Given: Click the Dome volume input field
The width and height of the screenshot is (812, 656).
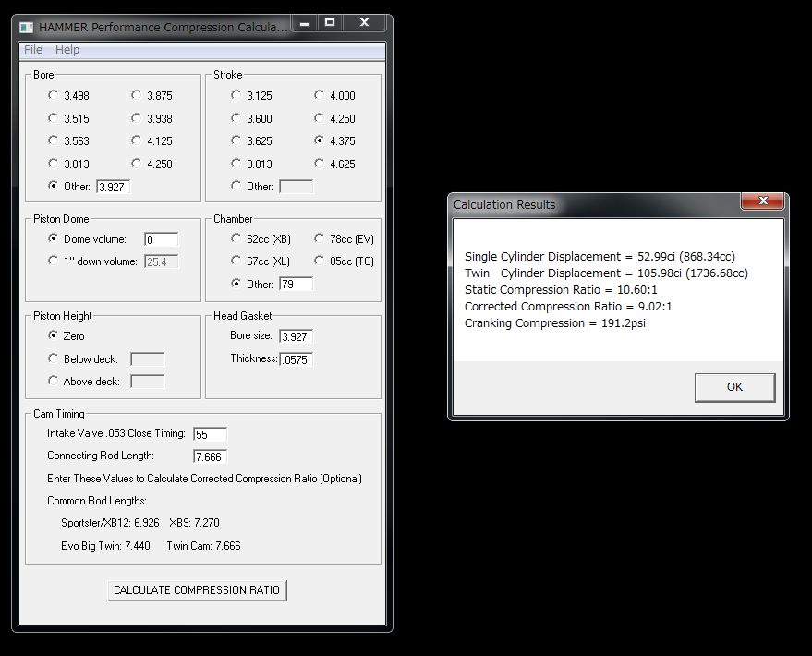Looking at the screenshot, I should pos(161,239).
